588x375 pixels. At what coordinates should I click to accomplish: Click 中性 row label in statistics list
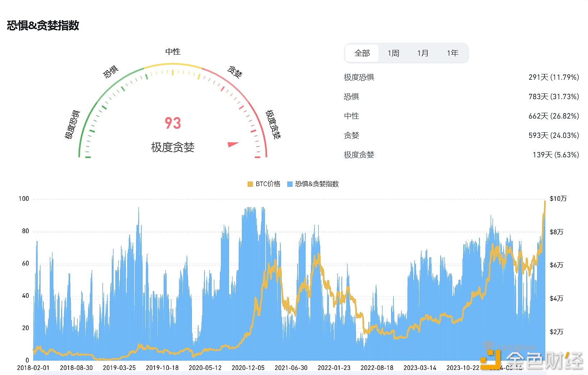[x=351, y=116]
